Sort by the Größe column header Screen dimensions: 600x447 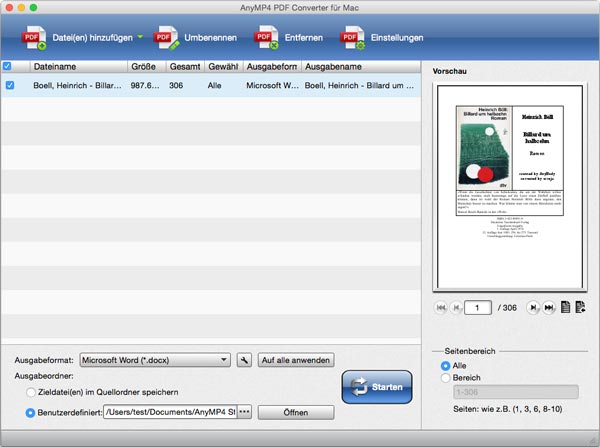coord(147,67)
